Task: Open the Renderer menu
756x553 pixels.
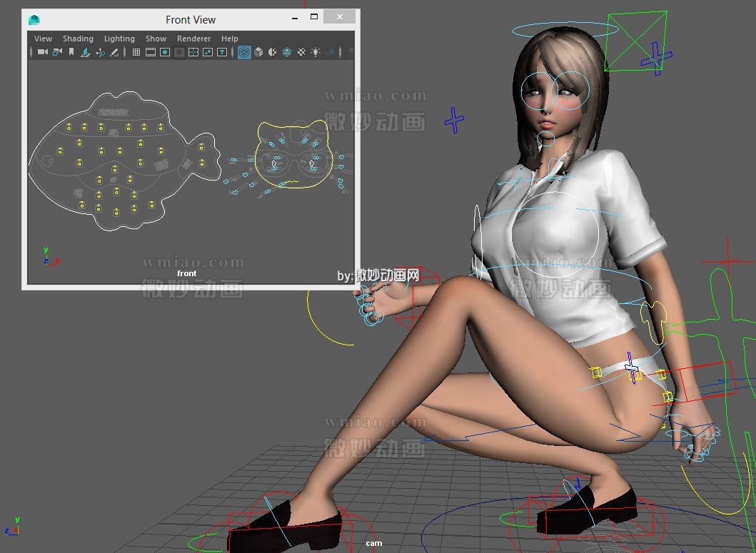Action: 193,38
